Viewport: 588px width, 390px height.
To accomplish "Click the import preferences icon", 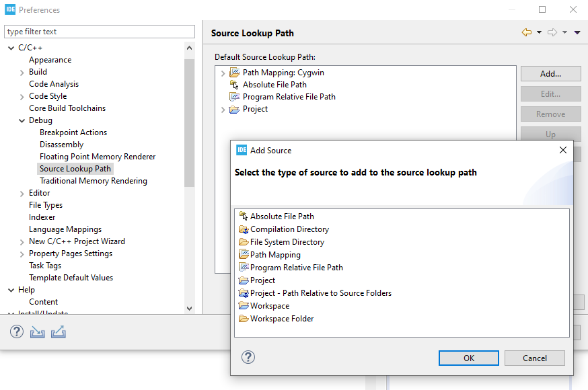I will click(37, 331).
